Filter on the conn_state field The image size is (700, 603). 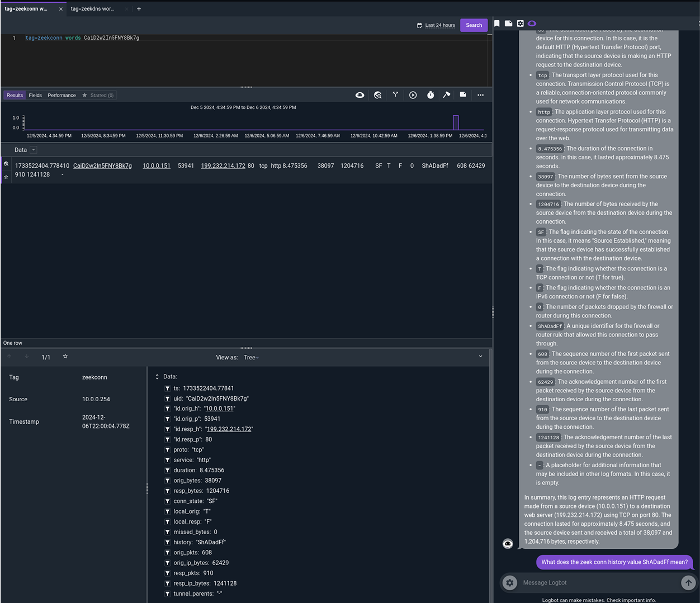click(167, 501)
